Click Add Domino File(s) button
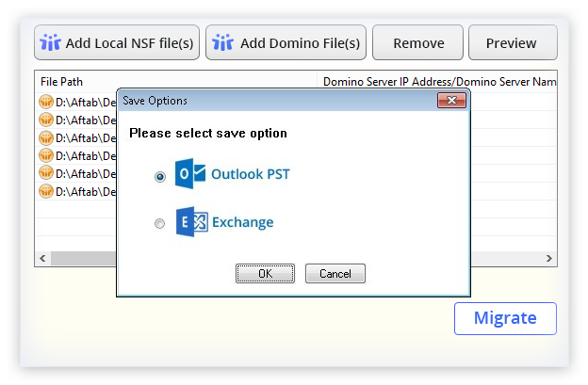 coord(286,42)
